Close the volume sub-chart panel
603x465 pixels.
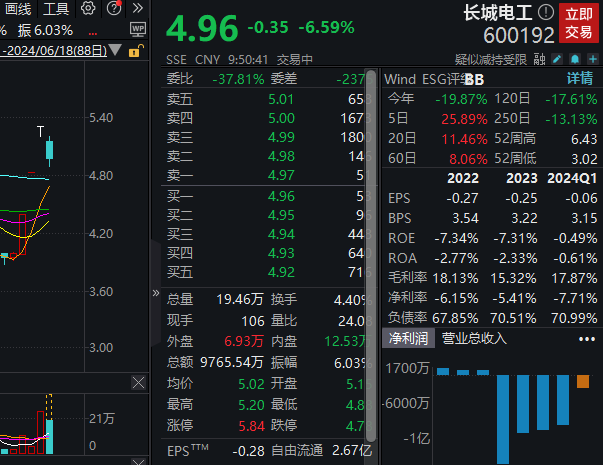coord(138,383)
